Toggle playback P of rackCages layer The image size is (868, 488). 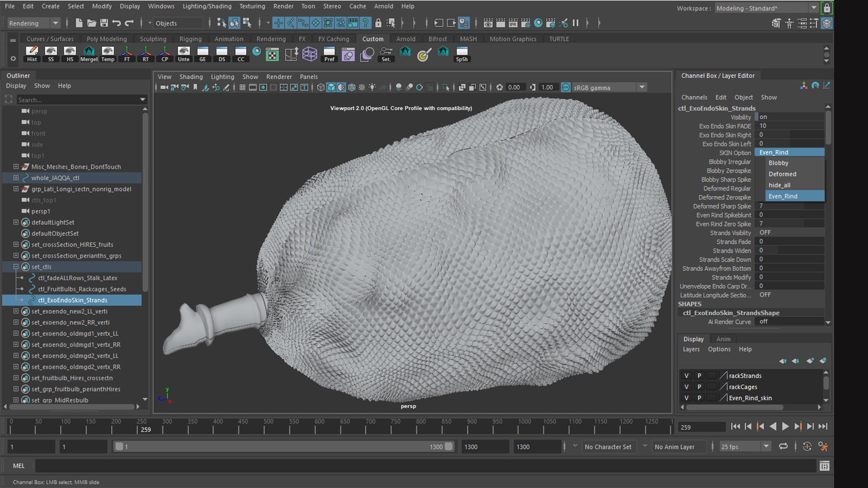[x=699, y=387]
